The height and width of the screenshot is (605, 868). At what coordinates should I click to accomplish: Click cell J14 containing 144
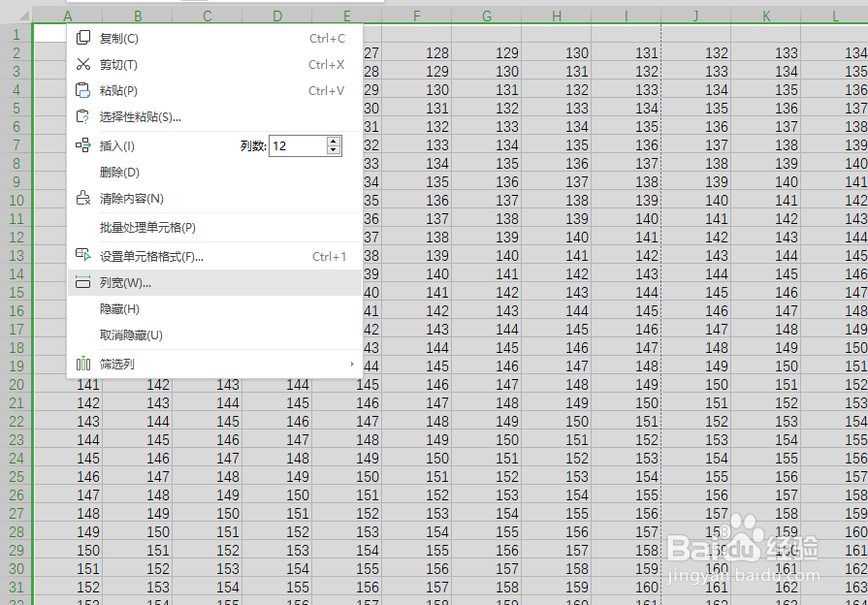pyautogui.click(x=695, y=274)
